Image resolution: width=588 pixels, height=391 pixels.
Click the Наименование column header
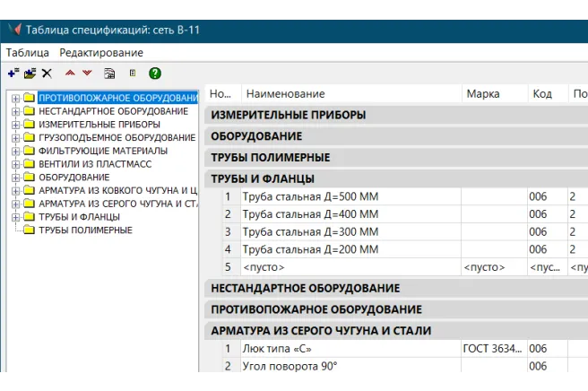(285, 94)
